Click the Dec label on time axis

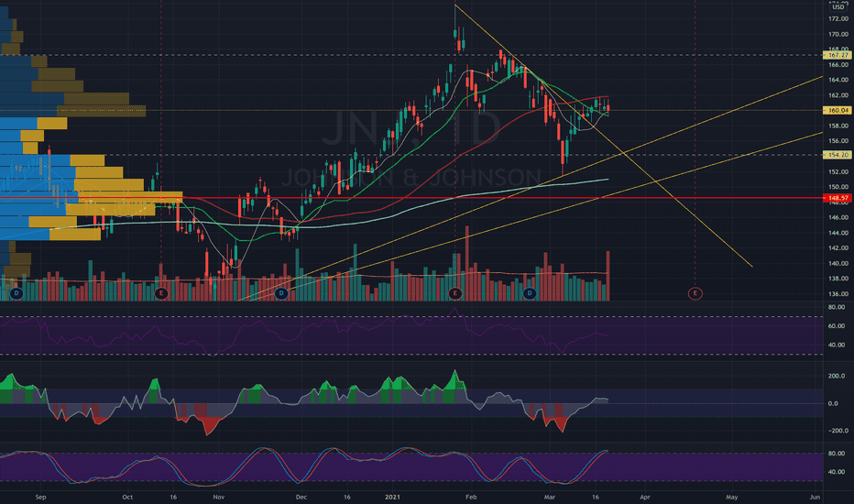pyautogui.click(x=301, y=497)
